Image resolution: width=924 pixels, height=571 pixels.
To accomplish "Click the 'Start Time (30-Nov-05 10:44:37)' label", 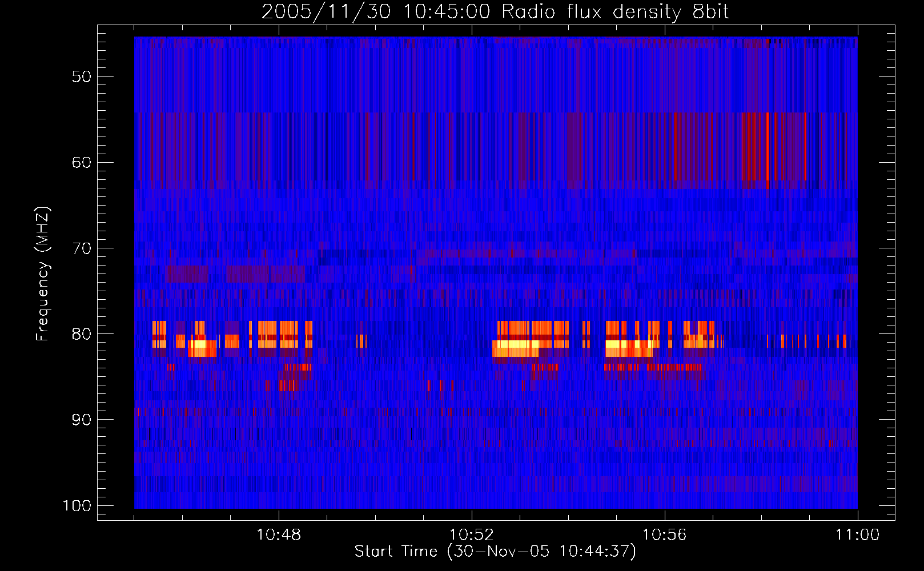I will click(x=495, y=552).
